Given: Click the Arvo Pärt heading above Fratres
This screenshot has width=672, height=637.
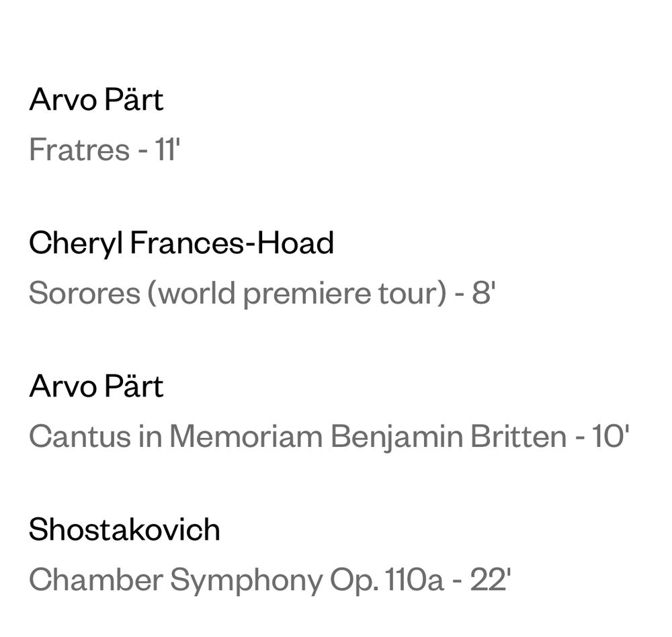Looking at the screenshot, I should coord(96,99).
